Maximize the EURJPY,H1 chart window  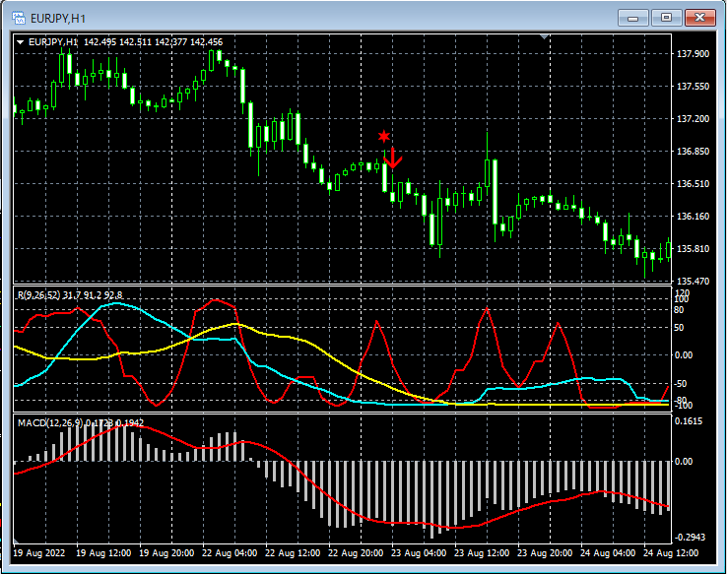click(667, 17)
